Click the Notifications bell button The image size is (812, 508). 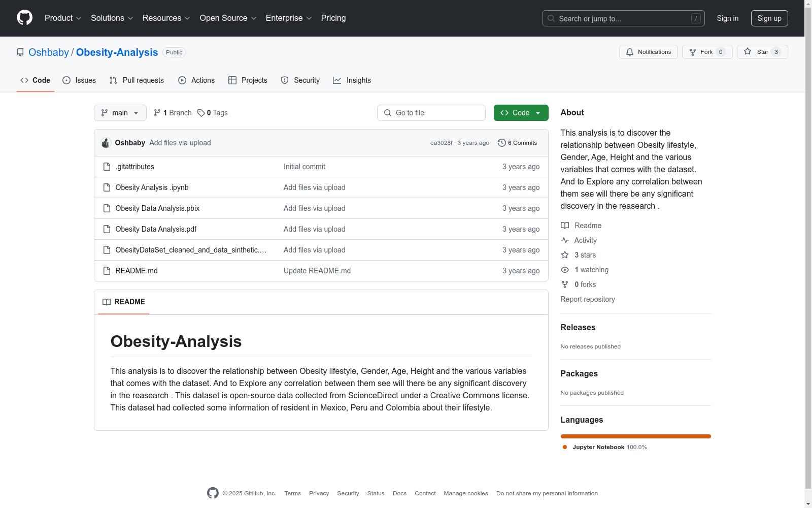pos(648,52)
